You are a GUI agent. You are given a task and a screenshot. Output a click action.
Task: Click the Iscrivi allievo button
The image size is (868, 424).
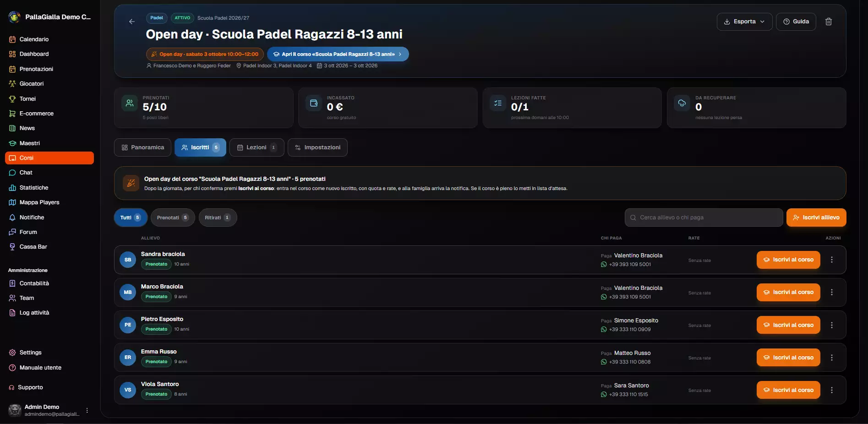(816, 217)
